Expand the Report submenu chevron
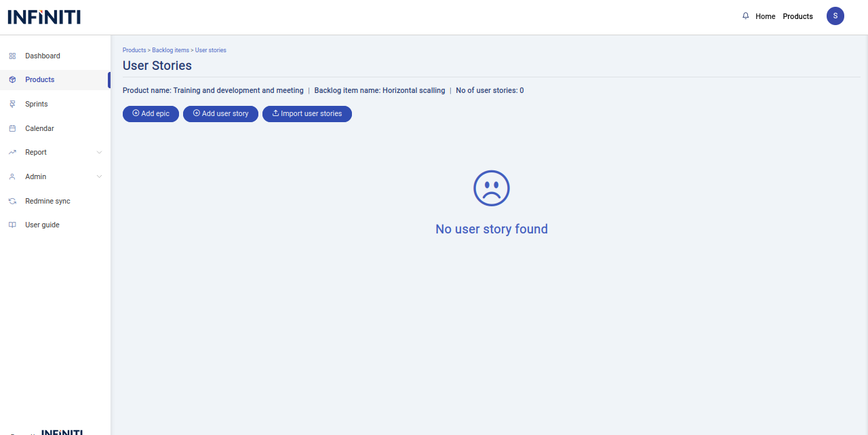The image size is (868, 435). click(99, 153)
